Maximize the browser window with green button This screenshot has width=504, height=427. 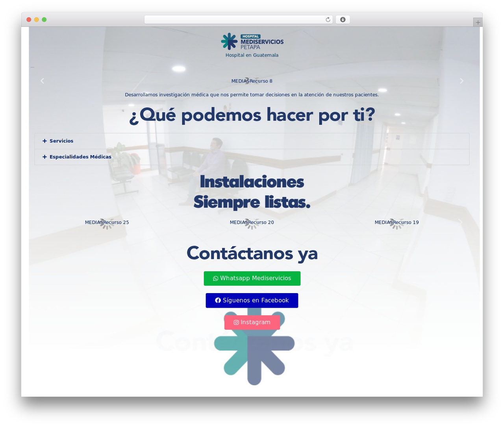44,20
